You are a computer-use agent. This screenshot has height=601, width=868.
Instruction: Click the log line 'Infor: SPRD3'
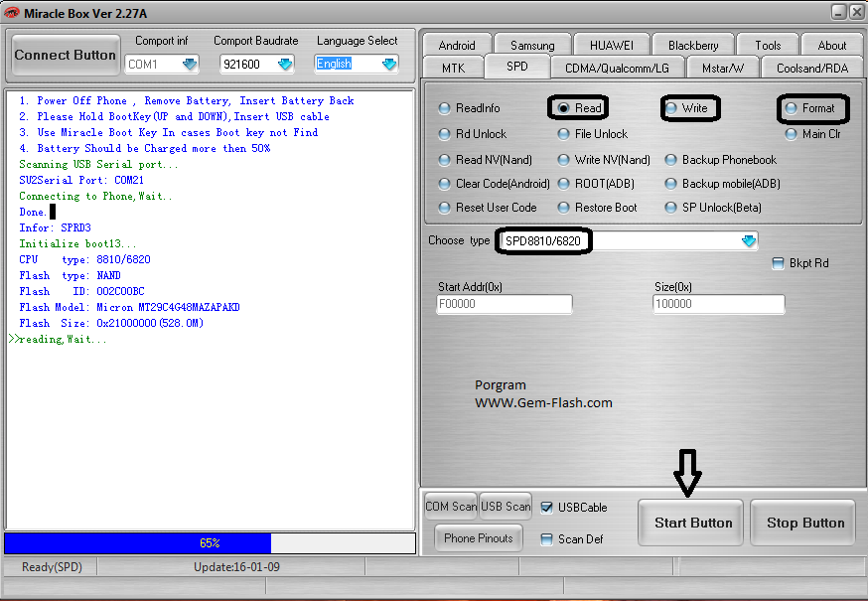55,228
